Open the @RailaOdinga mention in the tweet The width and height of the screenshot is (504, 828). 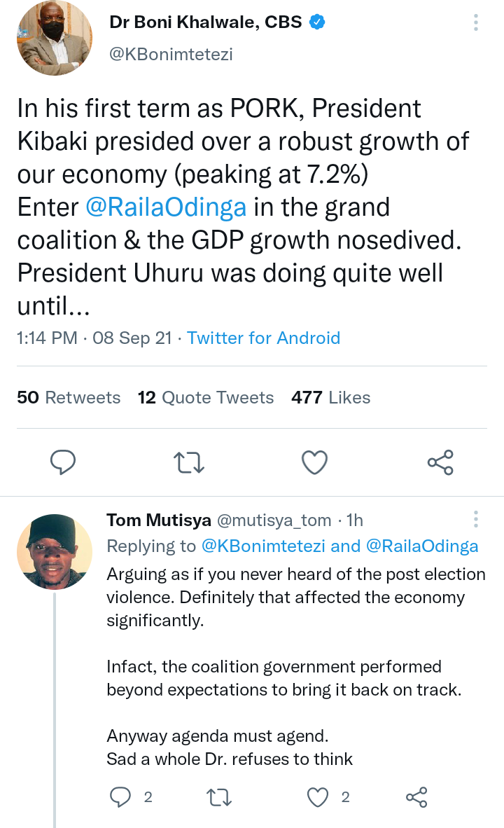pos(167,207)
